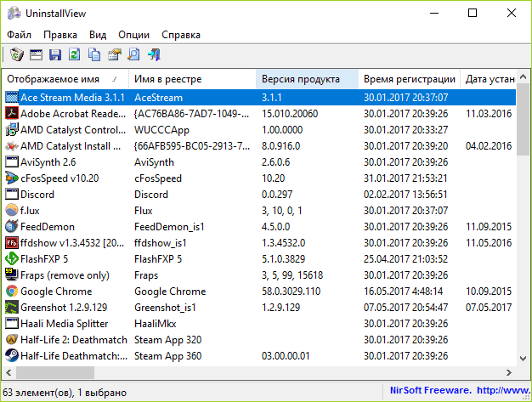Viewport: 532px width, 402px height.
Task: Save selected items using floppy disk icon
Action: pos(55,55)
